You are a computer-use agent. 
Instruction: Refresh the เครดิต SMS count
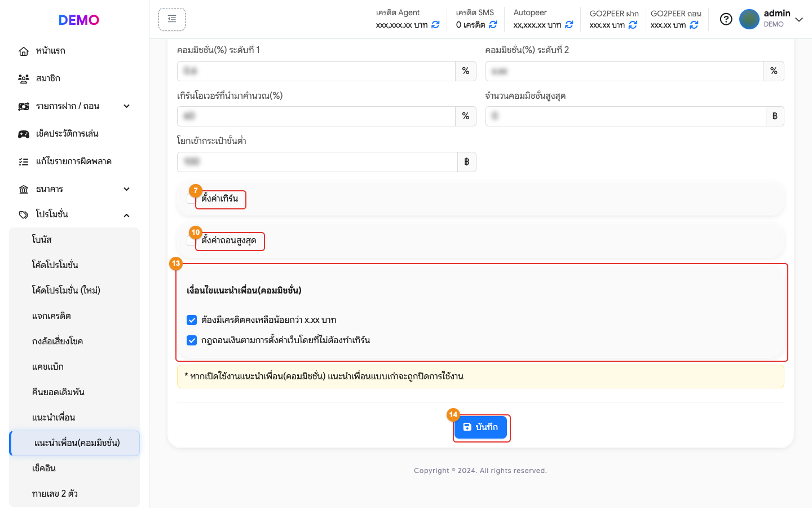[x=493, y=25]
